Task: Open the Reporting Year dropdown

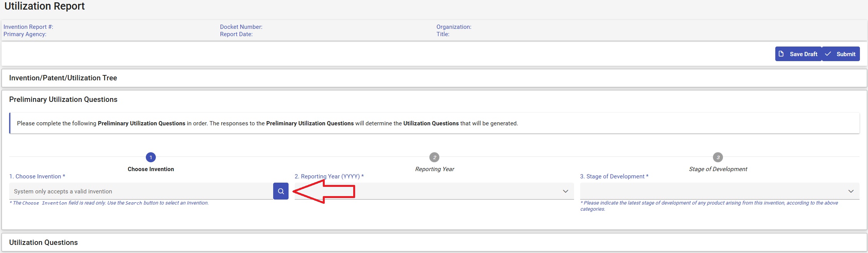Action: [x=565, y=191]
